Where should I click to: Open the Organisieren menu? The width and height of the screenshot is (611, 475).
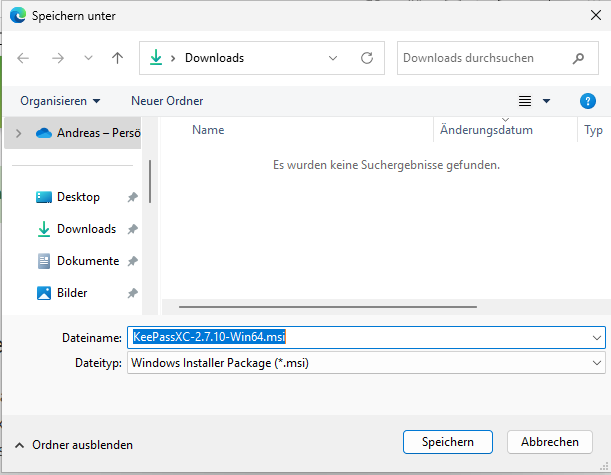pyautogui.click(x=60, y=101)
